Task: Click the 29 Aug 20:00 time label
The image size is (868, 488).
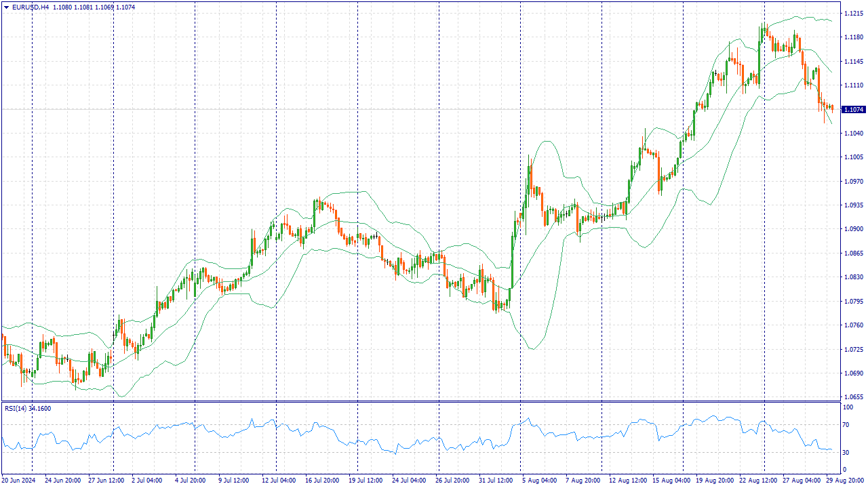Action: tap(844, 481)
